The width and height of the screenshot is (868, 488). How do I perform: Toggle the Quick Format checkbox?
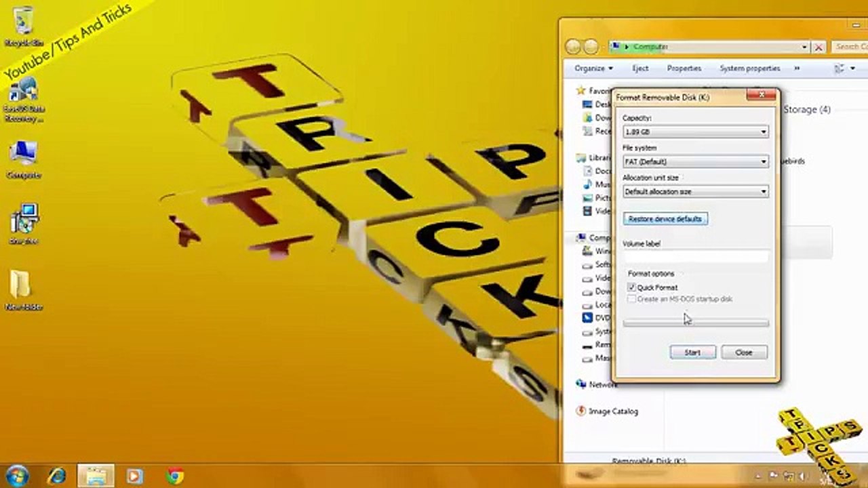point(632,287)
